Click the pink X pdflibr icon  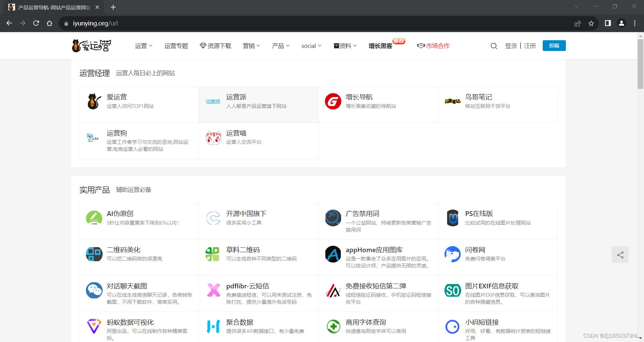(214, 290)
